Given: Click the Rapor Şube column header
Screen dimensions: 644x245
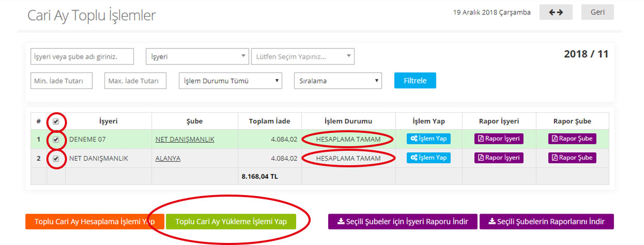Looking at the screenshot, I should (x=572, y=121).
